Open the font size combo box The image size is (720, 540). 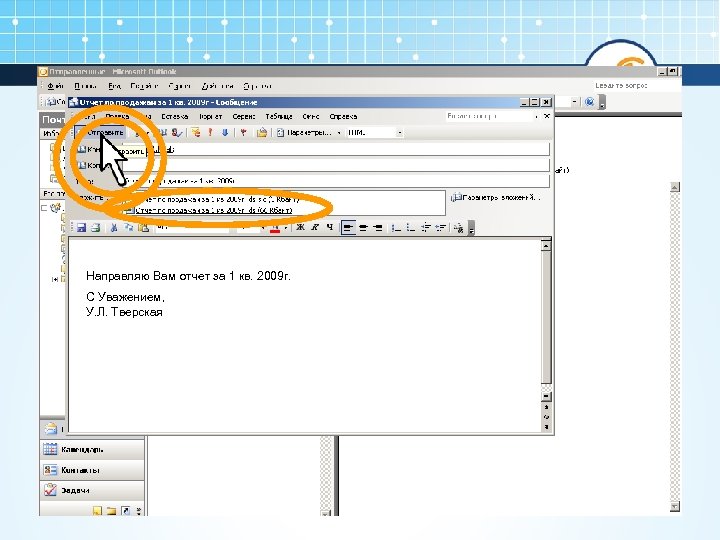pos(251,227)
